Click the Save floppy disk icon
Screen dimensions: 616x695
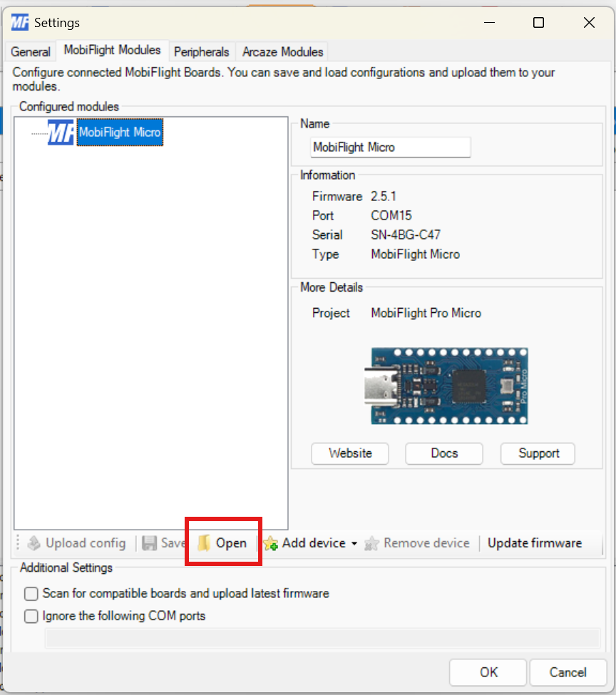coord(149,543)
